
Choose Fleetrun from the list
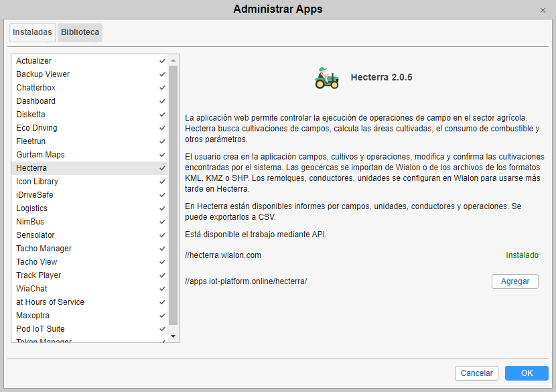(89, 141)
